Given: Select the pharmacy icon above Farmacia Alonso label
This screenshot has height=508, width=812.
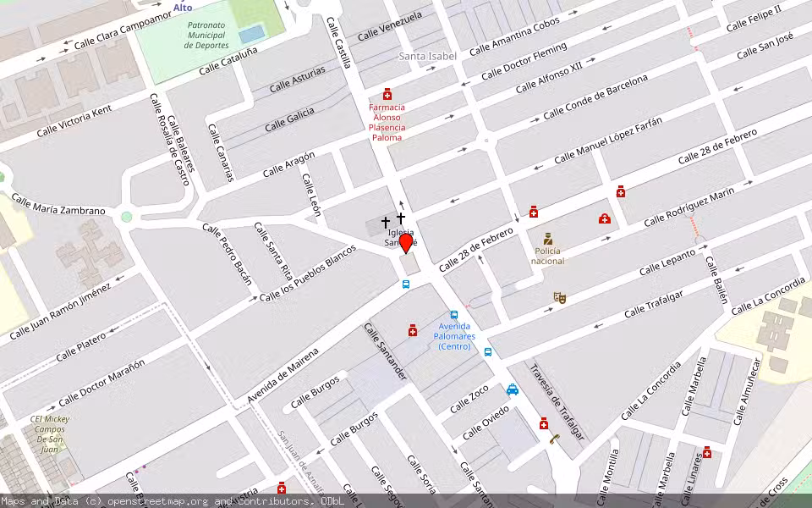Looking at the screenshot, I should 387,94.
